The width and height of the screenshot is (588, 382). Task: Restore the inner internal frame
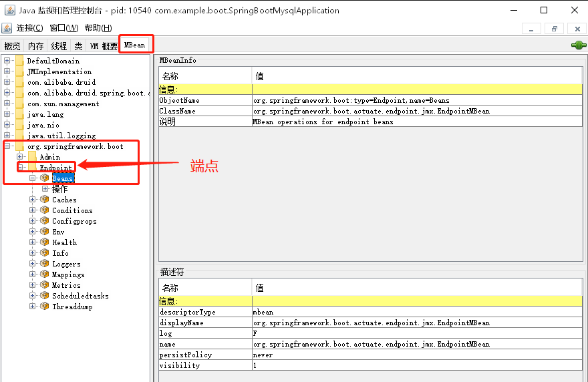pyautogui.click(x=555, y=29)
